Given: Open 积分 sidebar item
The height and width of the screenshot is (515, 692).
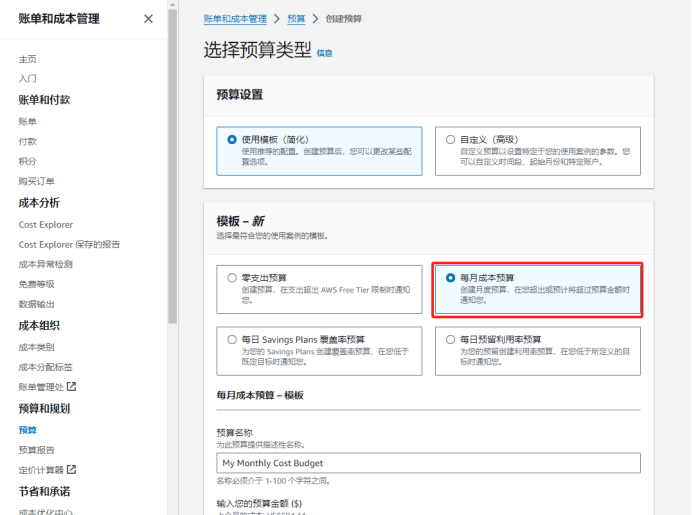Looking at the screenshot, I should click(x=27, y=161).
